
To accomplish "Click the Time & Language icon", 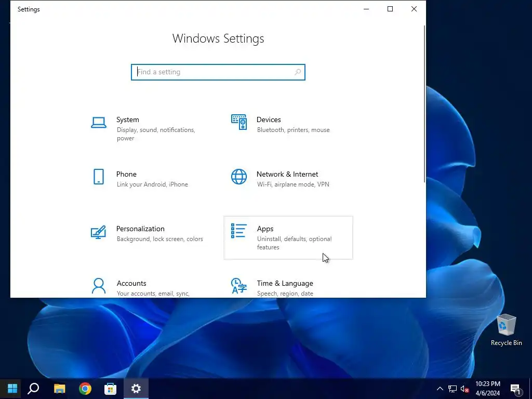I will (x=239, y=286).
